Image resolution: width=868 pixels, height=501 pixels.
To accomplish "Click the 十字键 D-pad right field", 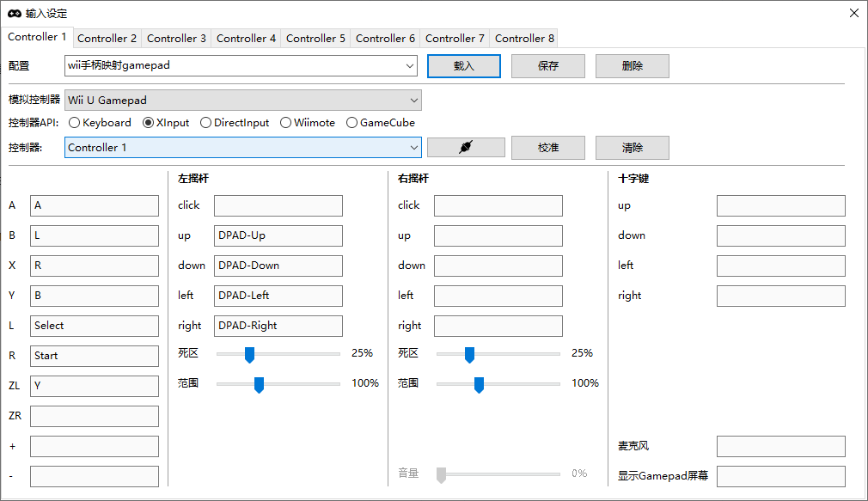I will click(781, 296).
